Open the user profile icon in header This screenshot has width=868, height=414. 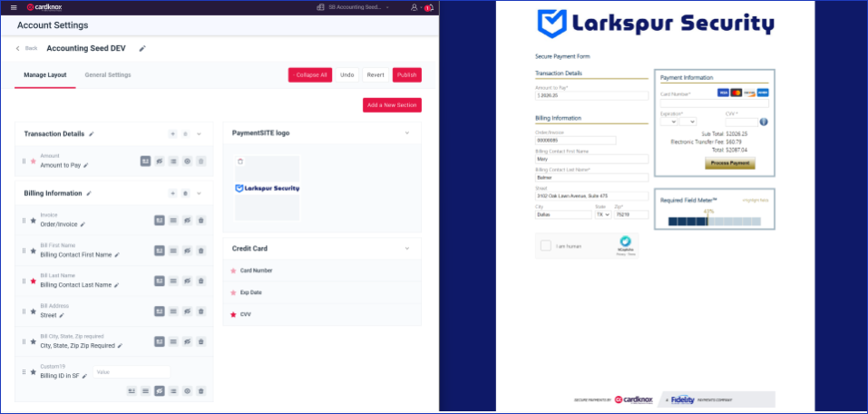(414, 7)
